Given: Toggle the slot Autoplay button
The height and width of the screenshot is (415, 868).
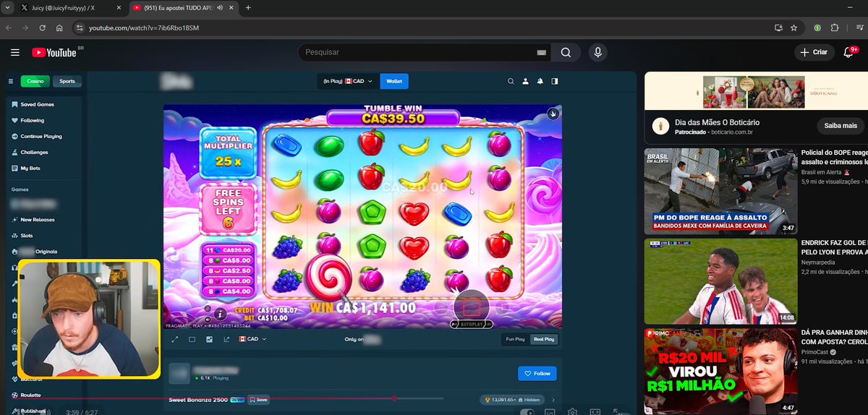Looking at the screenshot, I should coord(470,325).
